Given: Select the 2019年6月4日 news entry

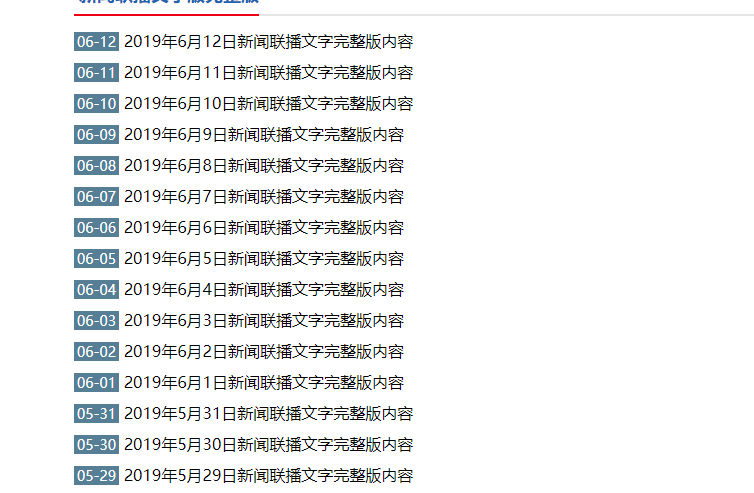Looking at the screenshot, I should [x=264, y=290].
